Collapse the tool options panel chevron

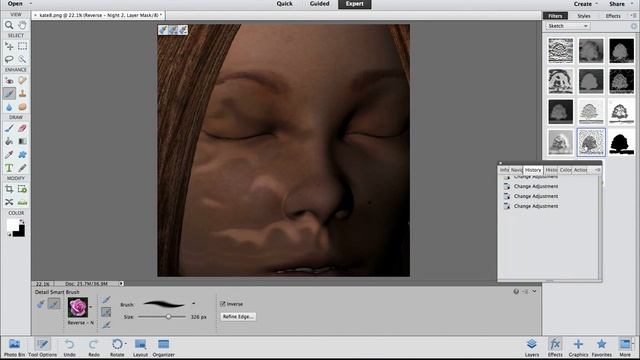pos(534,291)
